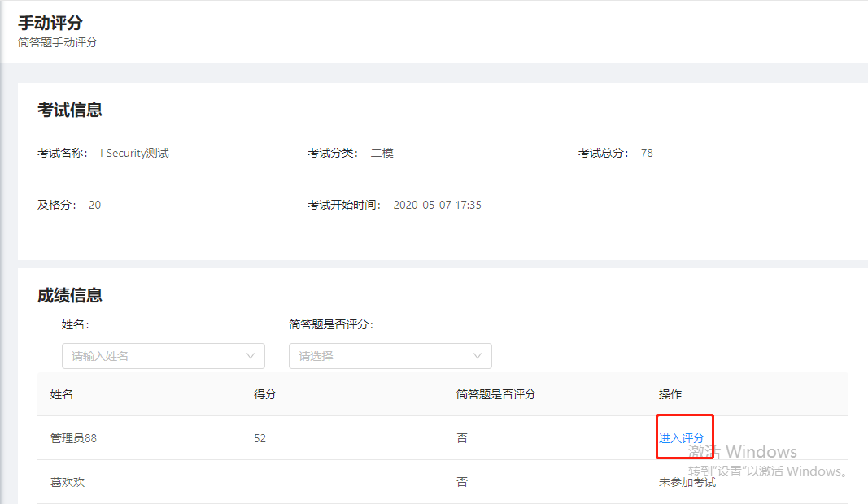Click the 考试信息 section heading

tap(70, 110)
